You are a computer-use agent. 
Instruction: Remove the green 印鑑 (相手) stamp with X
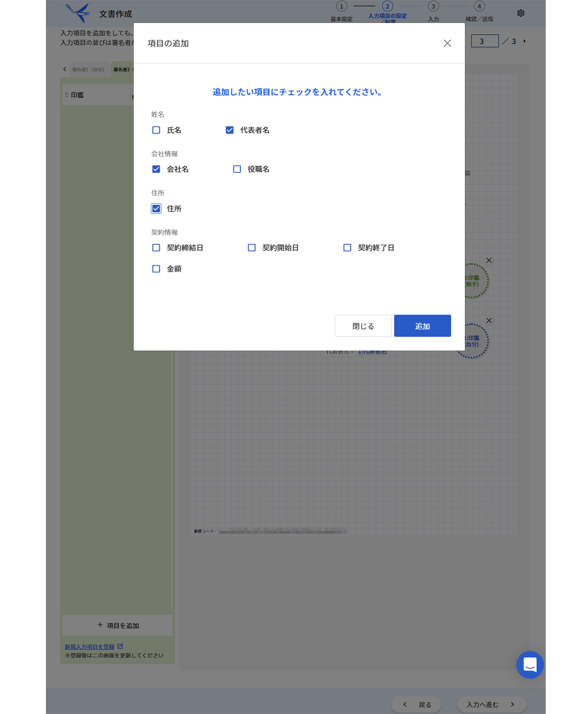click(489, 261)
